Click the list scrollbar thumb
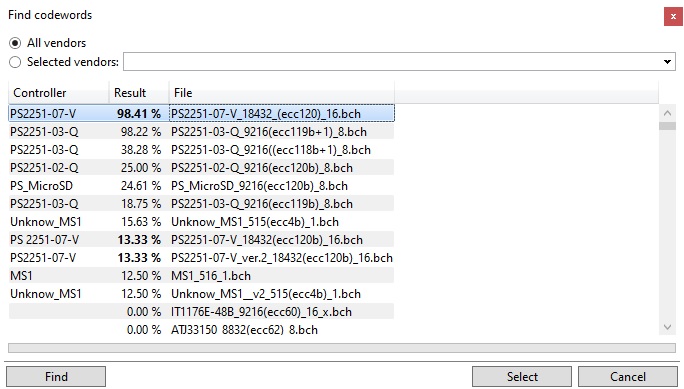Screen dimensions: 684x389 [667, 126]
